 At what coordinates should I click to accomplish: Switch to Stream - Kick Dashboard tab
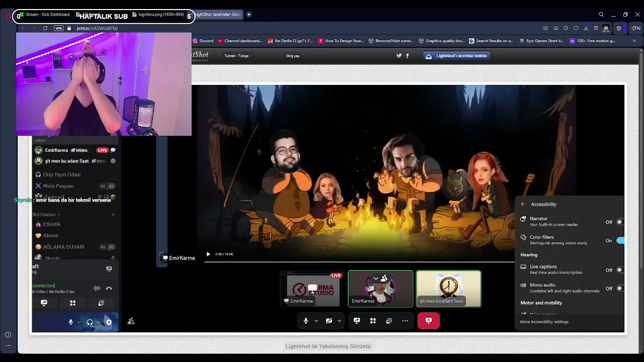[x=44, y=15]
